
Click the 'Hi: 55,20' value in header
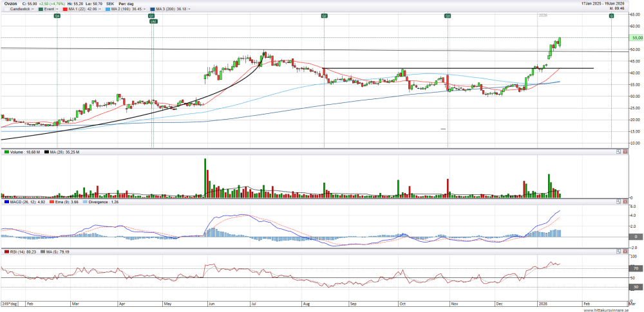77,3
